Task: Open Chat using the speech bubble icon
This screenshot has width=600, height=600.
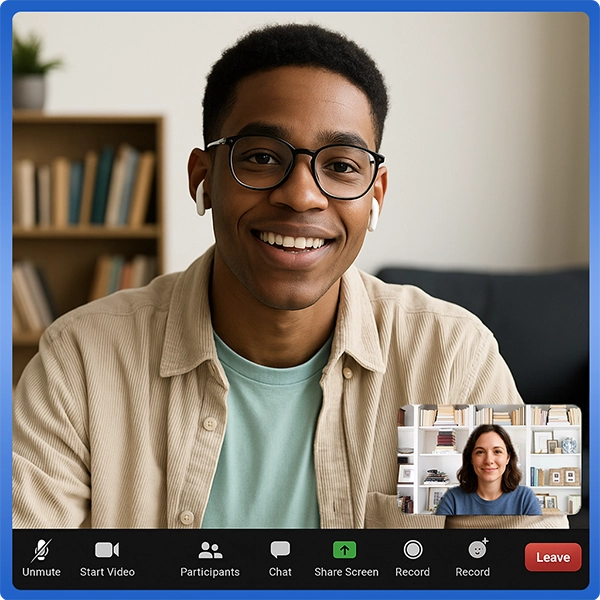Action: (280, 550)
